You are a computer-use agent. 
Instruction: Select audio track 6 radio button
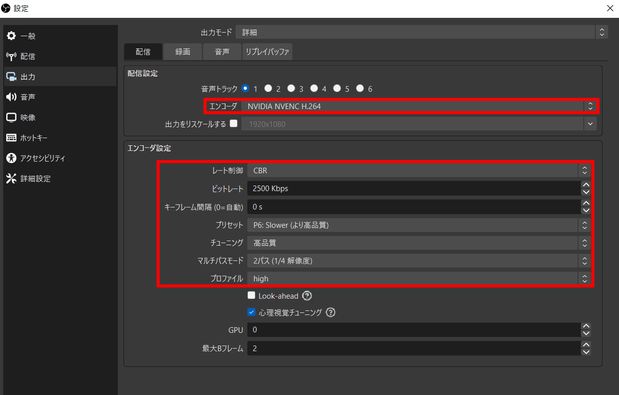(x=360, y=88)
